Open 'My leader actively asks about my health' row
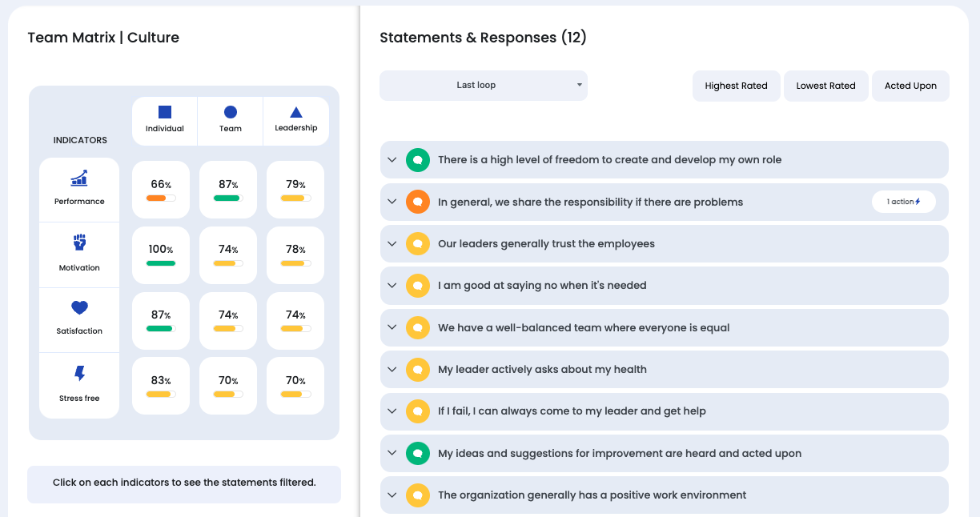This screenshot has height=517, width=980. (x=542, y=369)
